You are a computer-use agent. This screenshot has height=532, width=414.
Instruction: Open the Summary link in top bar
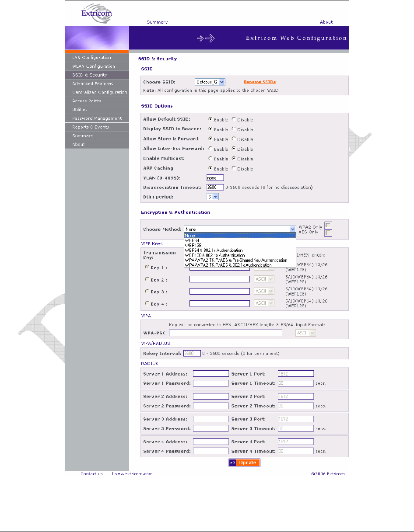pos(157,22)
